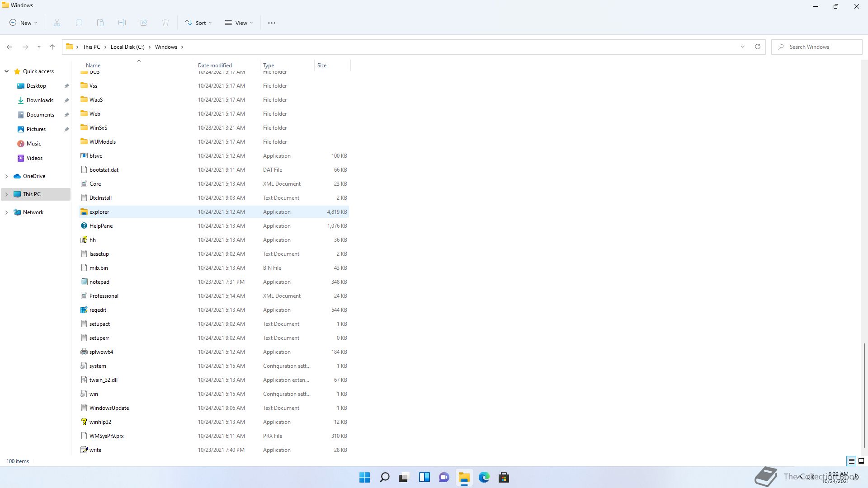Open Music in Quick access

coord(33,144)
